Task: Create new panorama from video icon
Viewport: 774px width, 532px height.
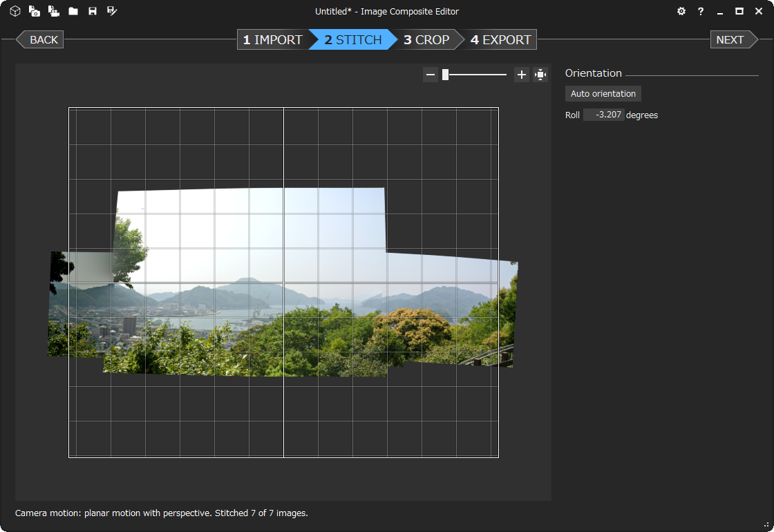Action: (x=54, y=11)
